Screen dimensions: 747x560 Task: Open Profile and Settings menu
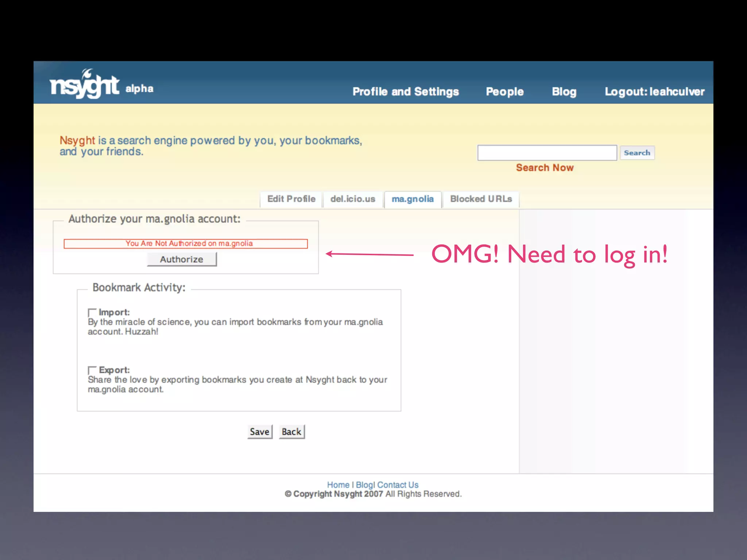(x=406, y=92)
